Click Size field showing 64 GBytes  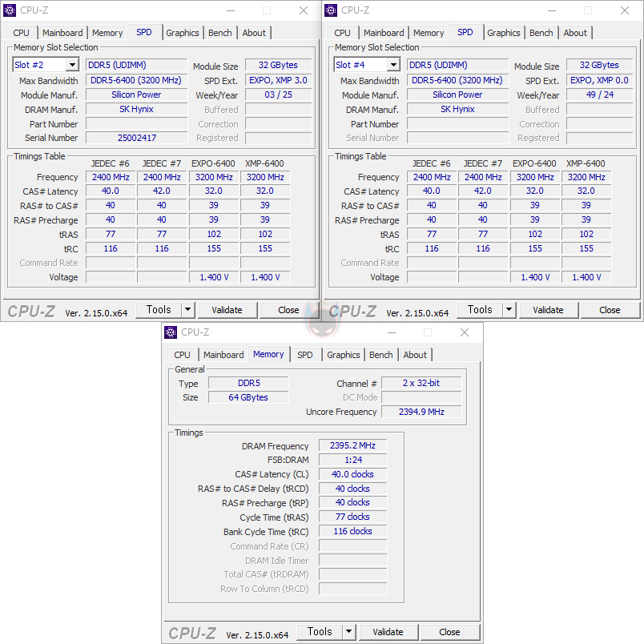tap(248, 397)
